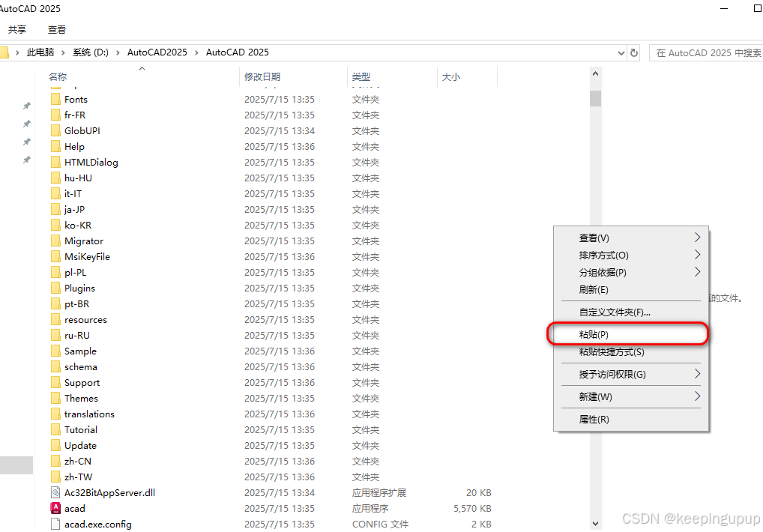Click the Support folder icon

55,383
